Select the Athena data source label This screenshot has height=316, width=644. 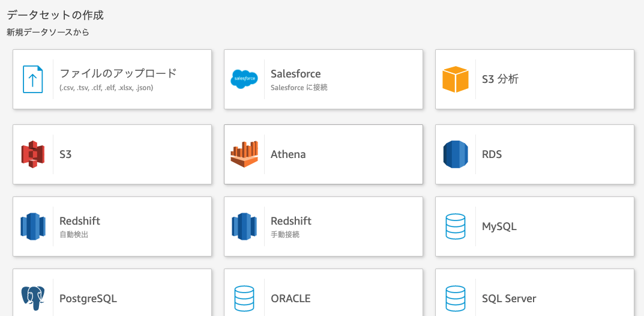pos(288,154)
